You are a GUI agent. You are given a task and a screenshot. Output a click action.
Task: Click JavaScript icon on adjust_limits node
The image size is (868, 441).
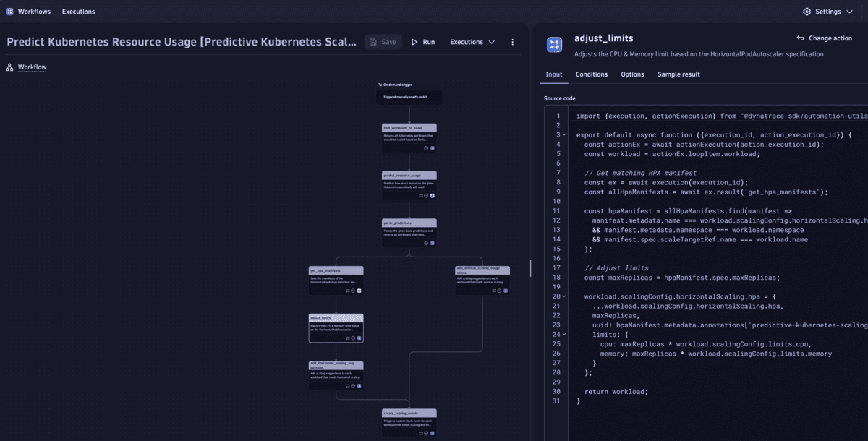pos(359,338)
